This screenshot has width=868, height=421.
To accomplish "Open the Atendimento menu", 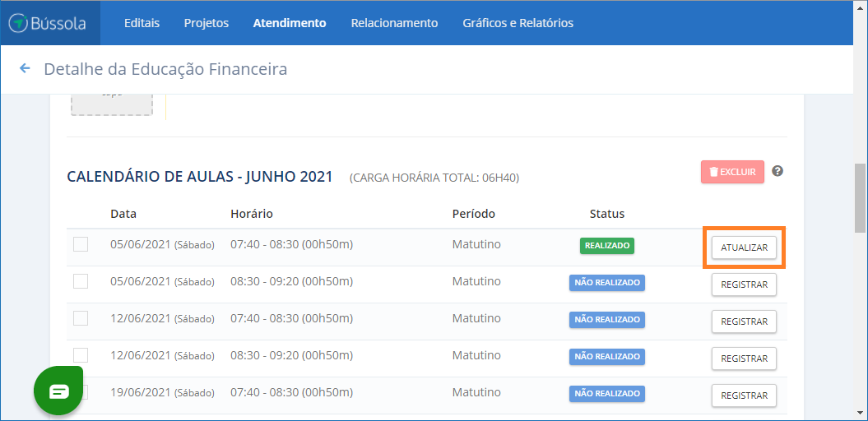I will 290,23.
